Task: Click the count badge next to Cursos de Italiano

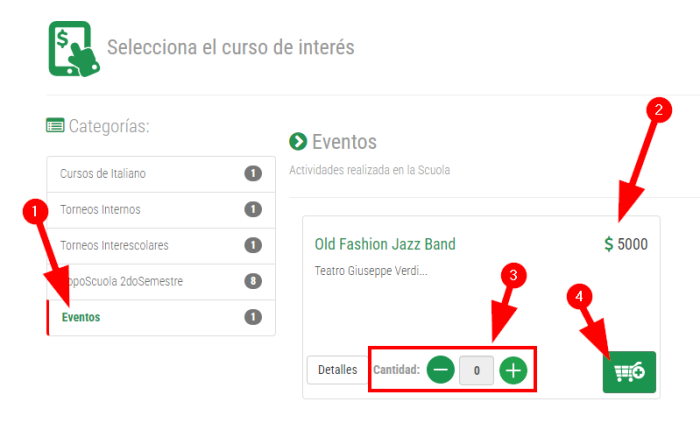Action: point(253,173)
